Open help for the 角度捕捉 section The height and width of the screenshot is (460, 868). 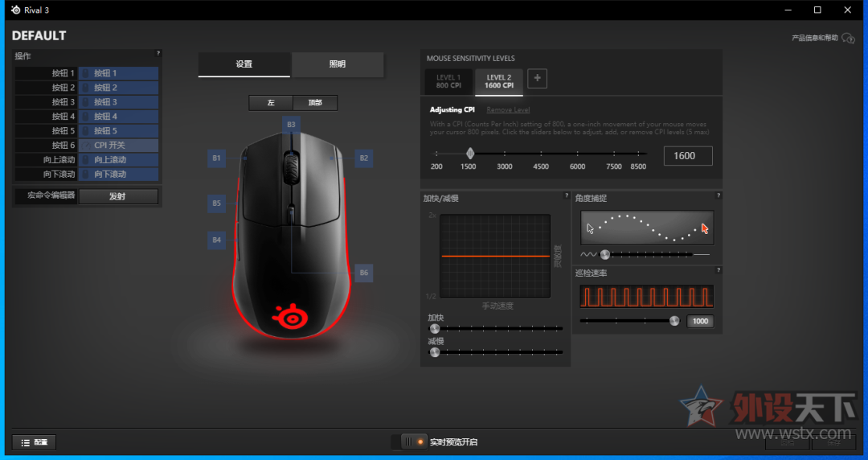(718, 195)
